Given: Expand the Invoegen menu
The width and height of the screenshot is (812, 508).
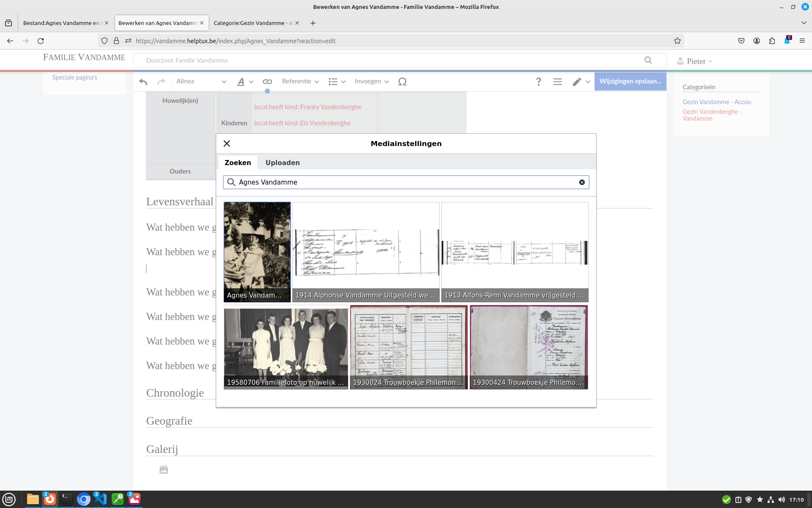Looking at the screenshot, I should [371, 82].
